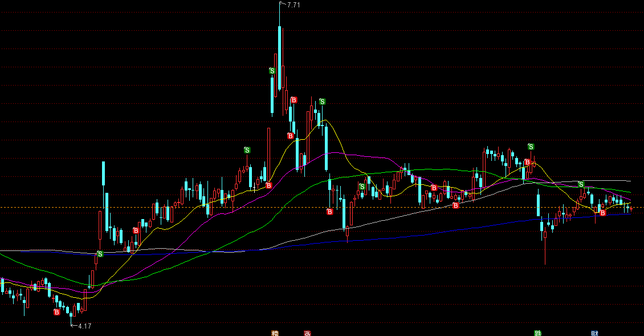Click the B marker at the base of the tall red candle before the peak
This screenshot has width=644, height=336.
pyautogui.click(x=269, y=185)
